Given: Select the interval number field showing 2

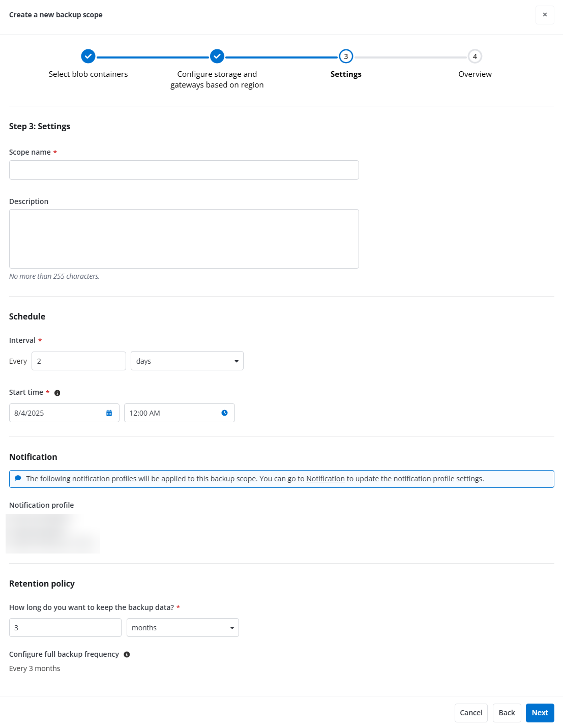Looking at the screenshot, I should click(x=78, y=361).
